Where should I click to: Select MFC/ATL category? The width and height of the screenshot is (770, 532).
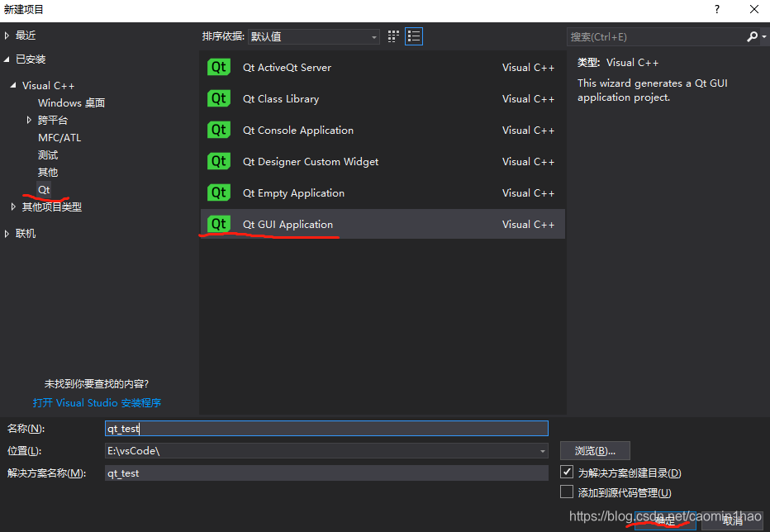59,138
